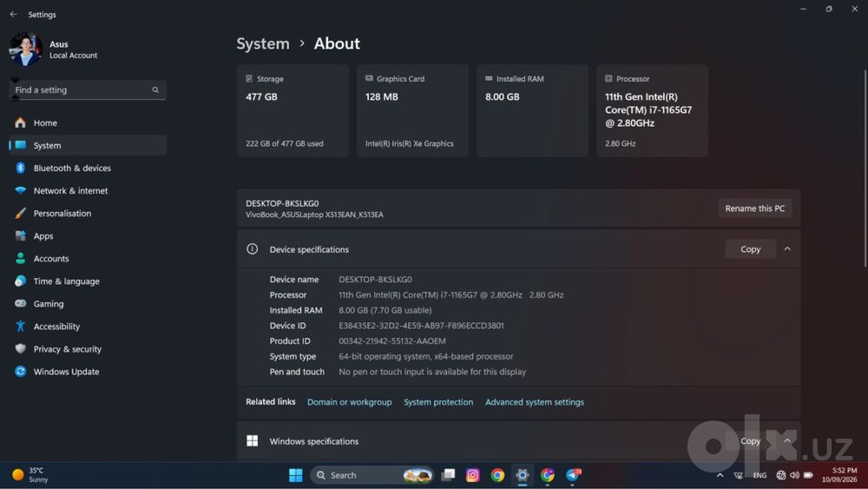Click the magnifier icon in Find a setting
This screenshot has width=868, height=489.
pos(155,89)
